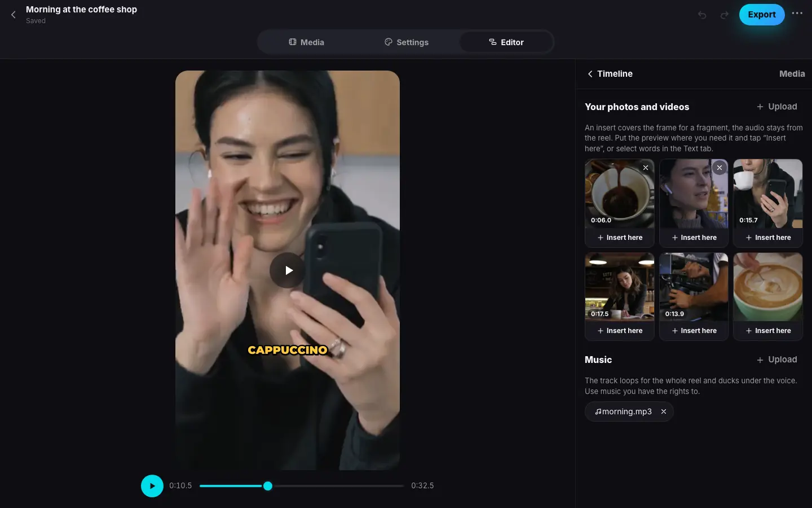The image size is (812, 508).
Task: Start playback with the cyan play button
Action: click(152, 486)
